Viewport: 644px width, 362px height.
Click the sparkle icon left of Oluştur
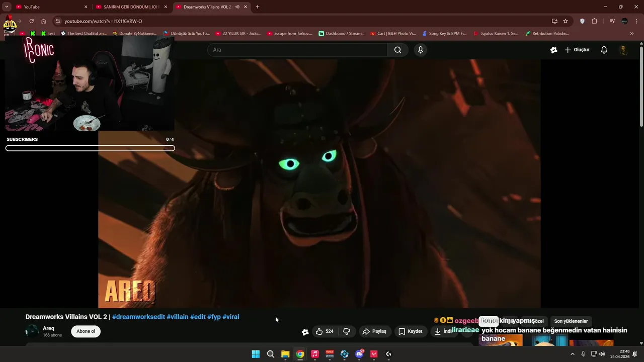[x=554, y=50]
